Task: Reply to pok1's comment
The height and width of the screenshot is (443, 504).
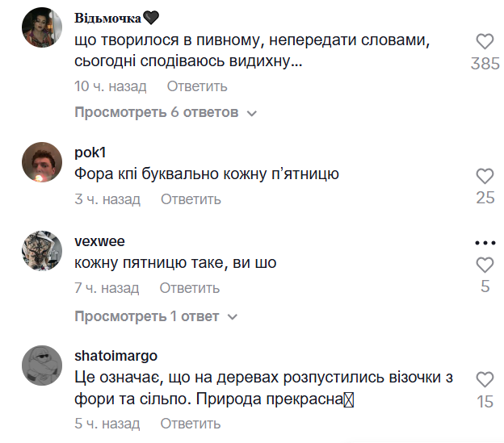Action: [x=191, y=199]
